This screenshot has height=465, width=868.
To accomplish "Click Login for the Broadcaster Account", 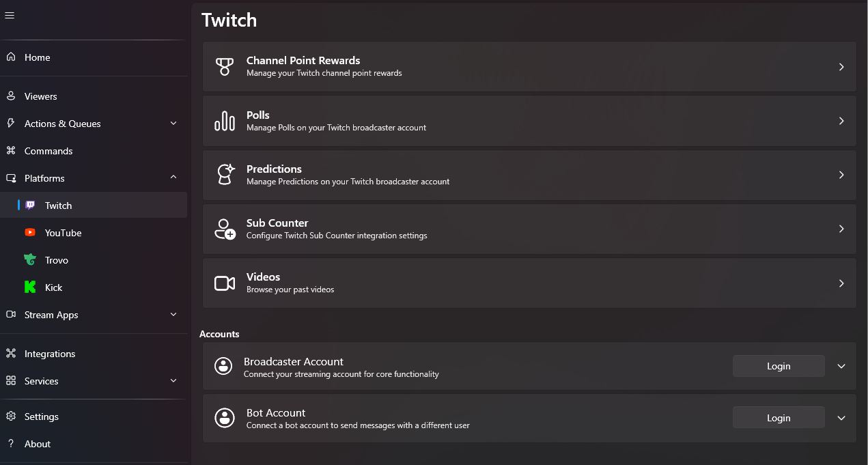I will pyautogui.click(x=779, y=366).
